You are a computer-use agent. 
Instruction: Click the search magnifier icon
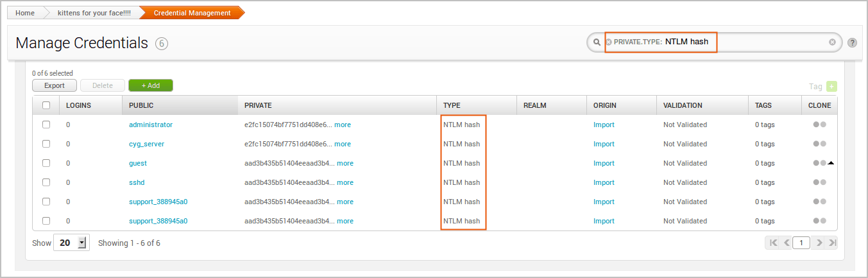tap(597, 42)
